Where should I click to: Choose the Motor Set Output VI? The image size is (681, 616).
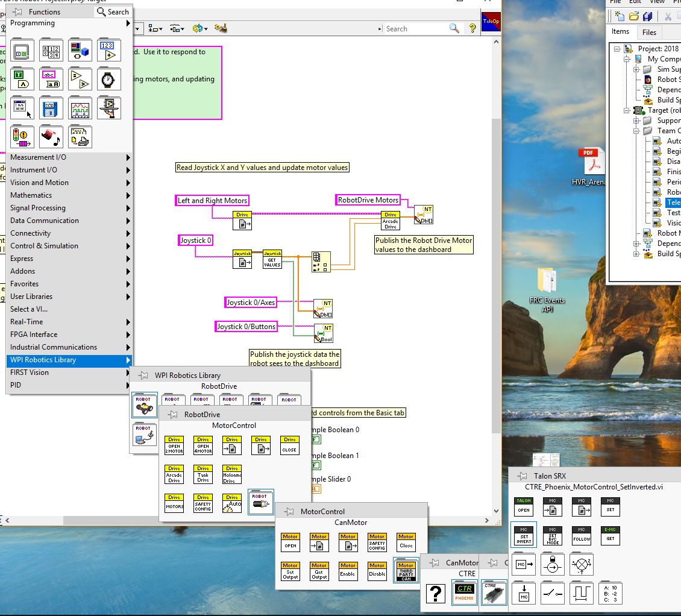pyautogui.click(x=290, y=571)
